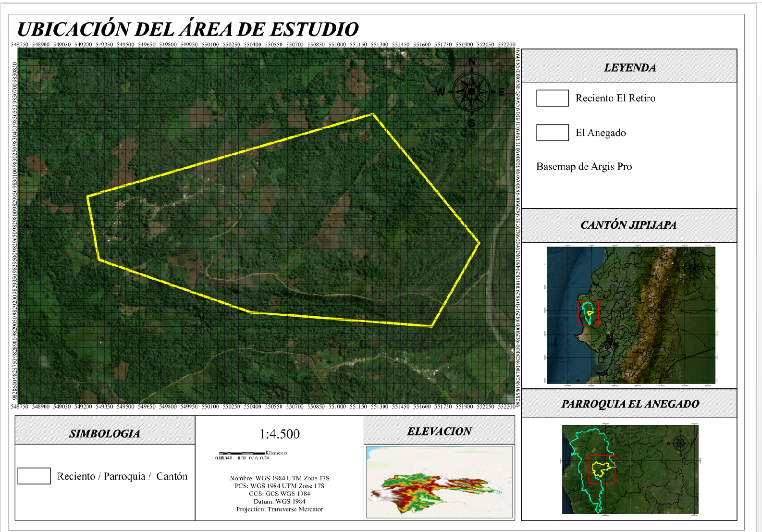Image resolution: width=762 pixels, height=532 pixels.
Task: Click the red extent box in the Cantón Jipijapa inset
Action: tap(588, 313)
